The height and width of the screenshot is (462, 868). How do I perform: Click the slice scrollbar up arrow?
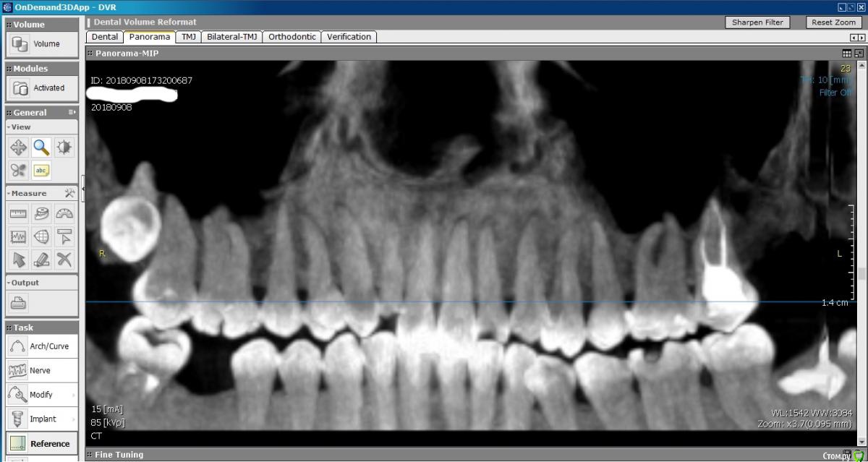(x=861, y=66)
